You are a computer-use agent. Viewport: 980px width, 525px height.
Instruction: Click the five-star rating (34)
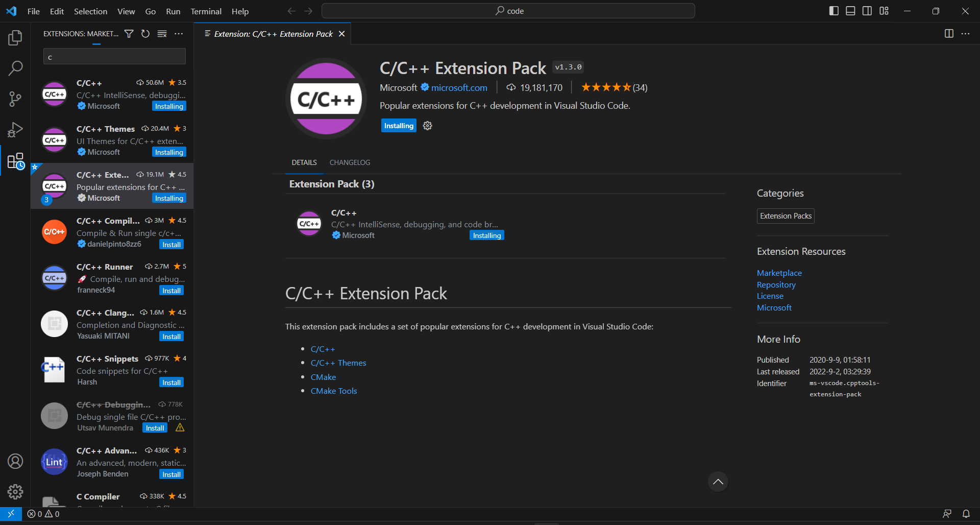tap(614, 88)
